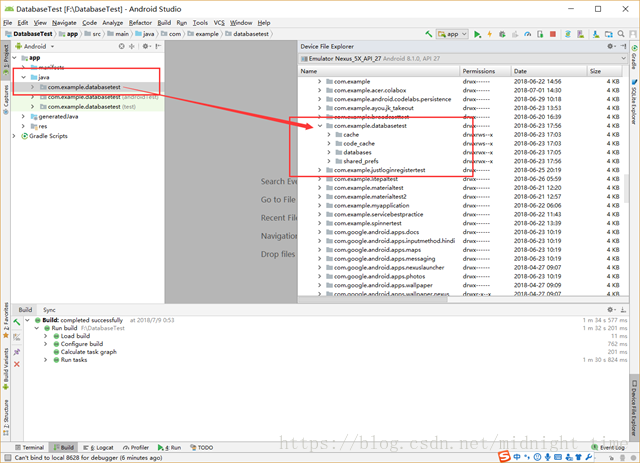This screenshot has height=463, width=640.
Task: Expand the Gradle Scripts node
Action: [14, 136]
